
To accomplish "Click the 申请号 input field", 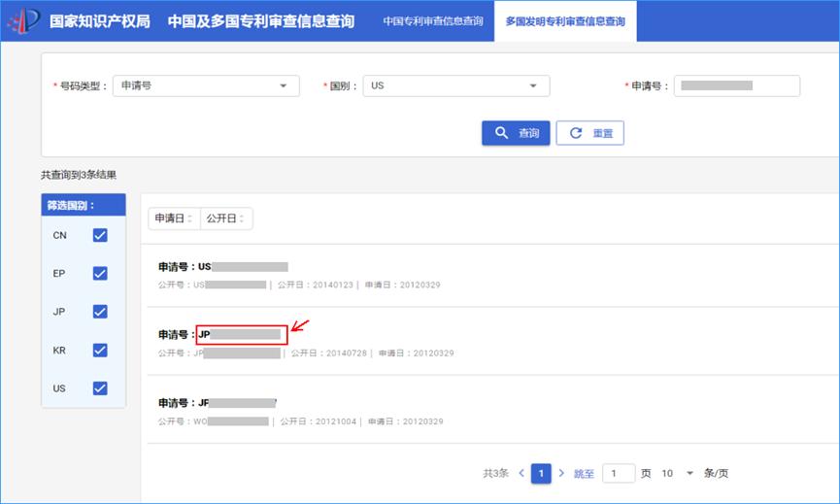I will [737, 85].
